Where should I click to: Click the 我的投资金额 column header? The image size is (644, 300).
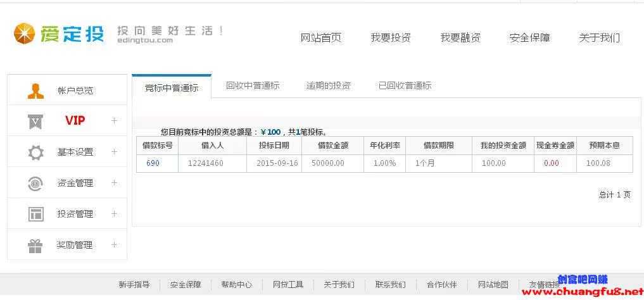coord(503,146)
